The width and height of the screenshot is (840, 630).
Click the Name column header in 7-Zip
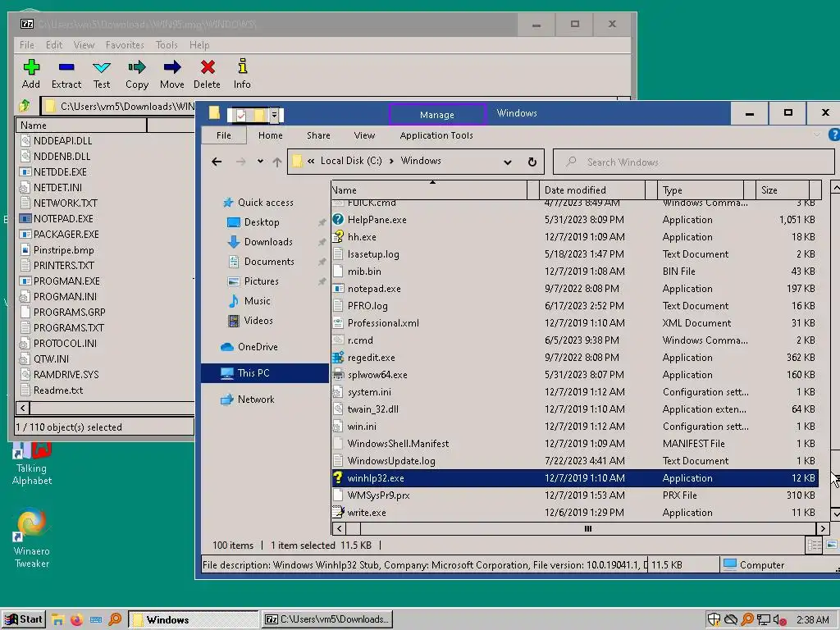click(81, 126)
